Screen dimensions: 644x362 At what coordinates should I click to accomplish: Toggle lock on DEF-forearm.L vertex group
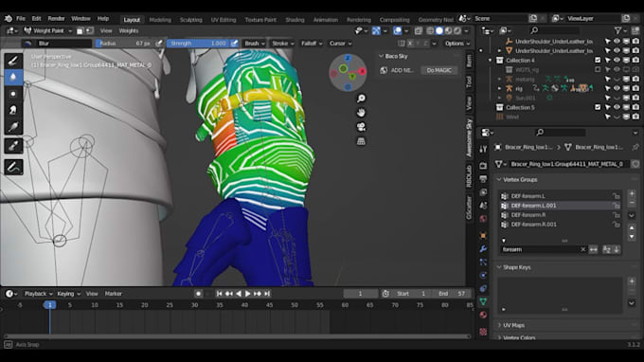[x=617, y=196]
